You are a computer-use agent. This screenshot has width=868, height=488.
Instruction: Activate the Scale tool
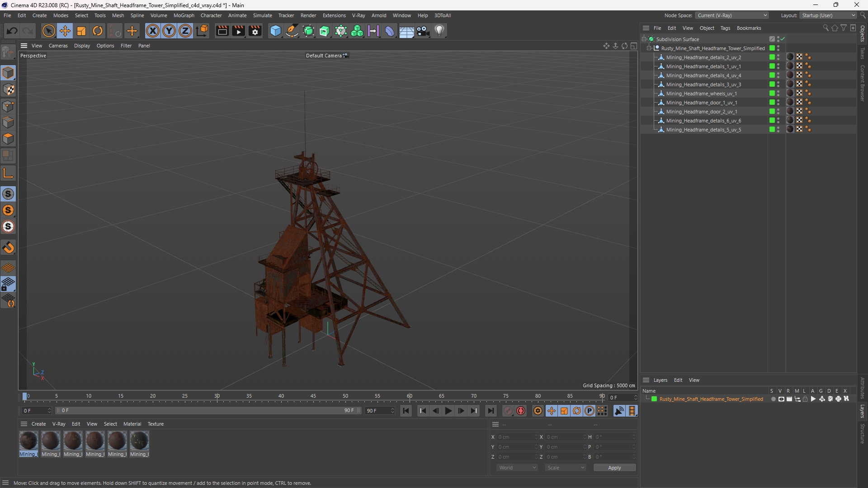pos(81,31)
